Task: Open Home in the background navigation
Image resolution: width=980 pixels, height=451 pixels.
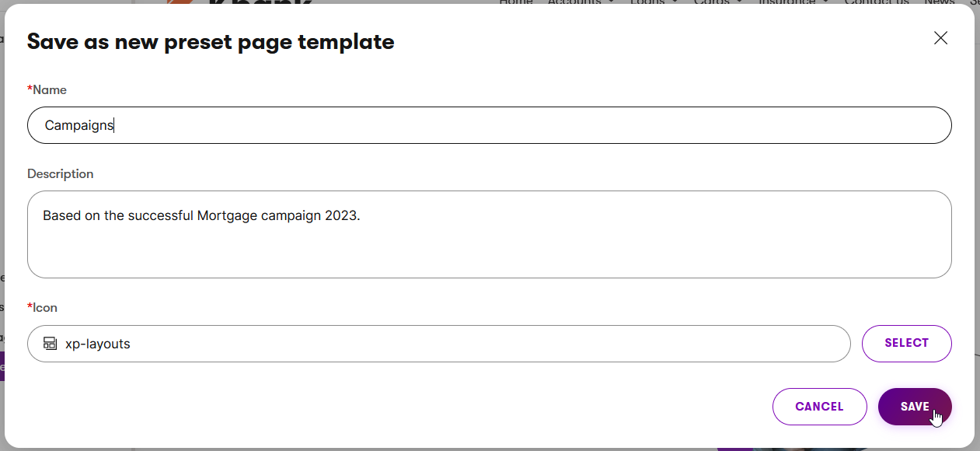Action: click(x=515, y=2)
